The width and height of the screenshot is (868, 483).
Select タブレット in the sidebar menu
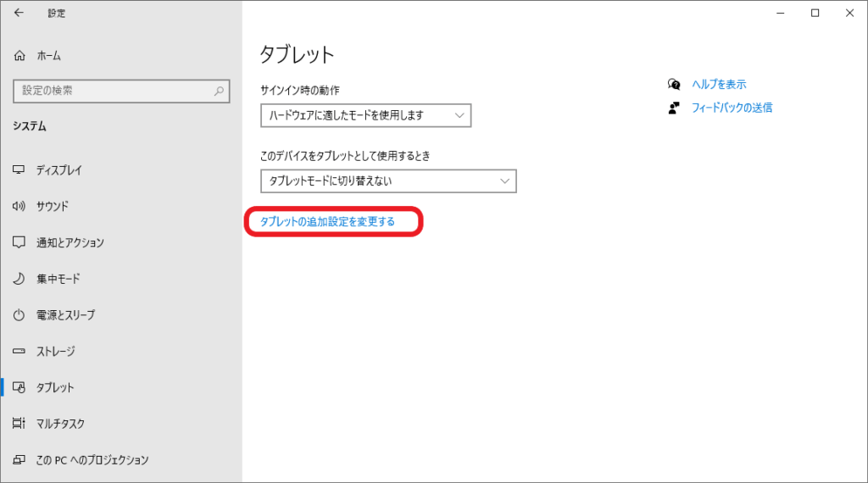pos(55,387)
